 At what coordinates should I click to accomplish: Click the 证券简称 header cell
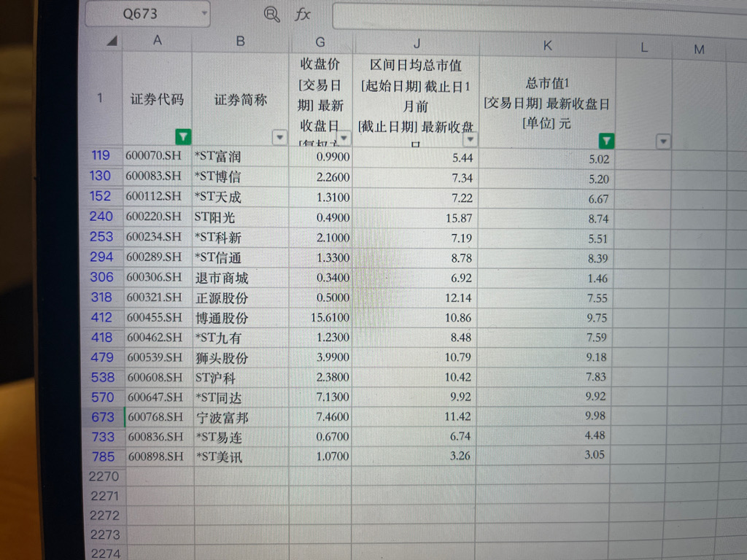point(241,99)
